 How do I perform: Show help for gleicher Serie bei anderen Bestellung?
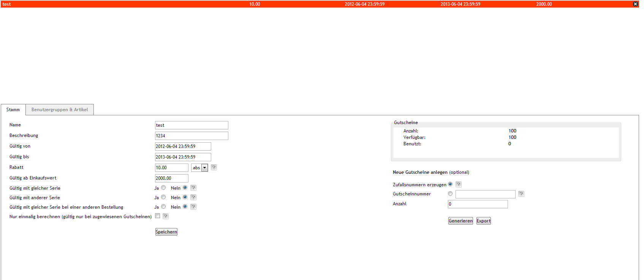click(193, 207)
